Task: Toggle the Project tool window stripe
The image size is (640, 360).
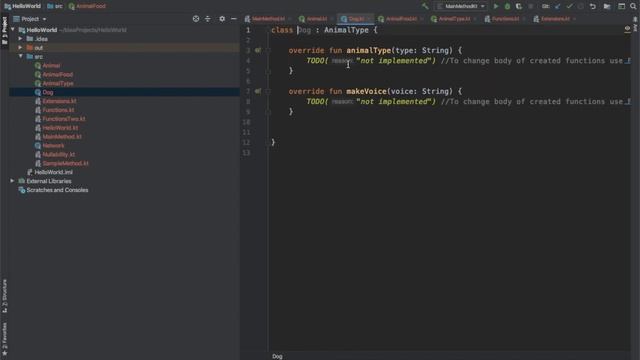Action: (4, 31)
